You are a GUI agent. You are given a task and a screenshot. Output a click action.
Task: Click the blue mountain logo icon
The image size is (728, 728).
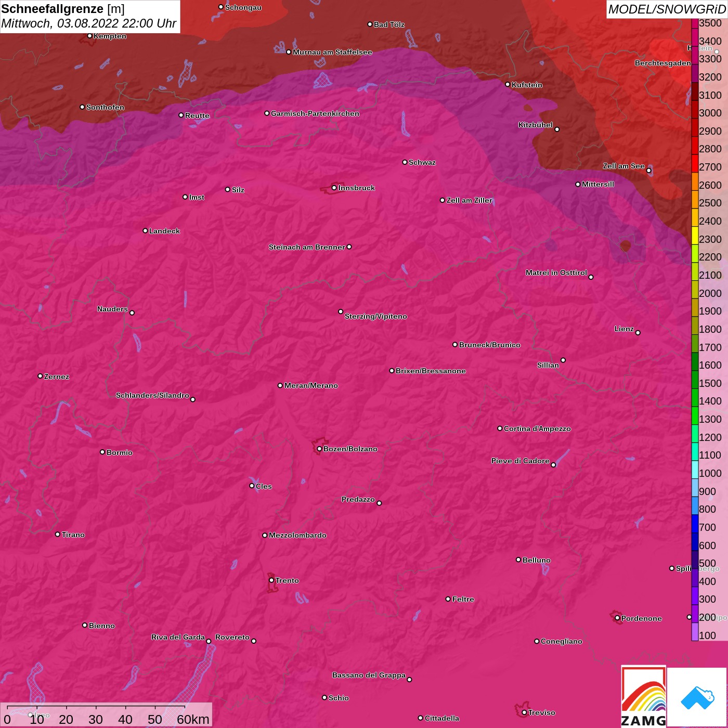(x=697, y=697)
